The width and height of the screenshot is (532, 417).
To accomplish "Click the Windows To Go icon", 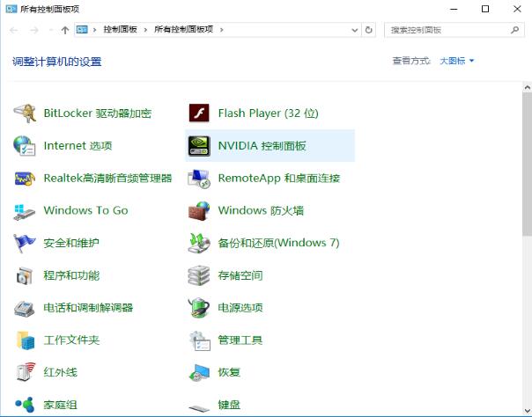I will (x=24, y=211).
